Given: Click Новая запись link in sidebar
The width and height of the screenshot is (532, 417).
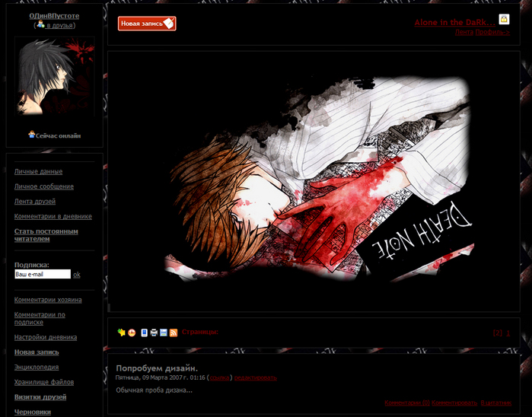Looking at the screenshot, I should [x=37, y=352].
